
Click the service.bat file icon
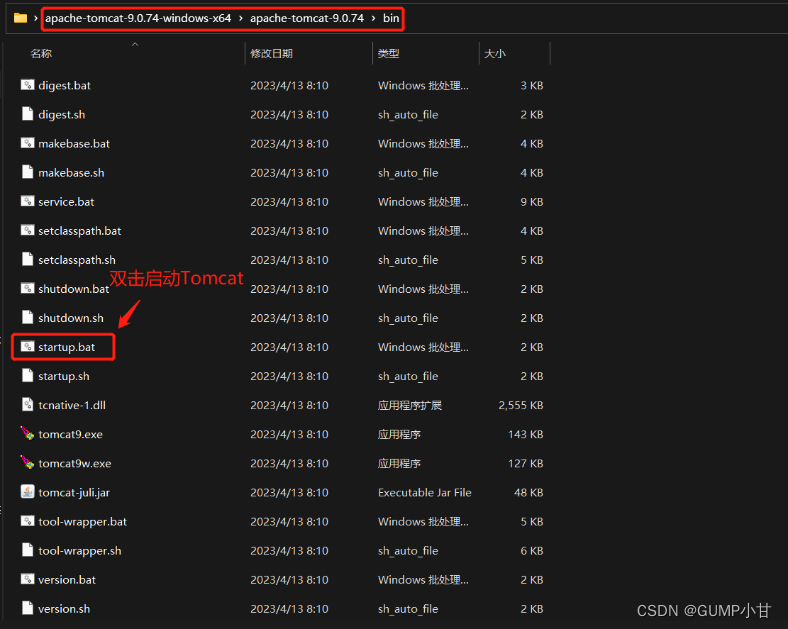pos(27,201)
